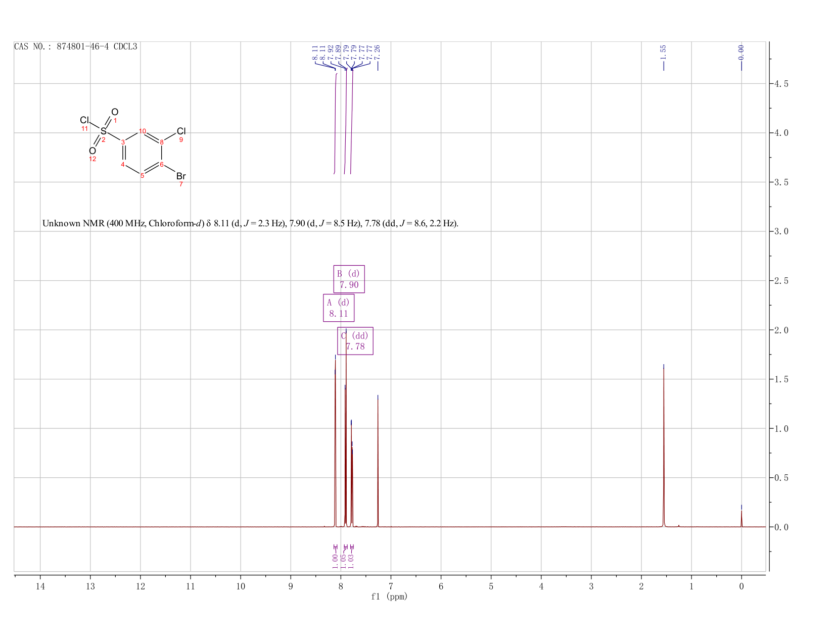The width and height of the screenshot is (834, 644).
Task: Click the water peak at 1.55 ppm
Action: point(664,447)
